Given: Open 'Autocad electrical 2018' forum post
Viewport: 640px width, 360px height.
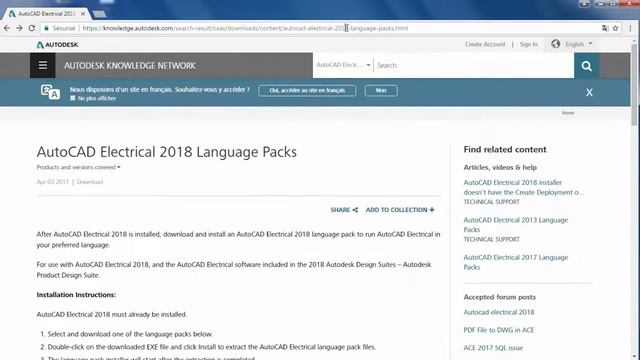Looking at the screenshot, I should (x=499, y=312).
